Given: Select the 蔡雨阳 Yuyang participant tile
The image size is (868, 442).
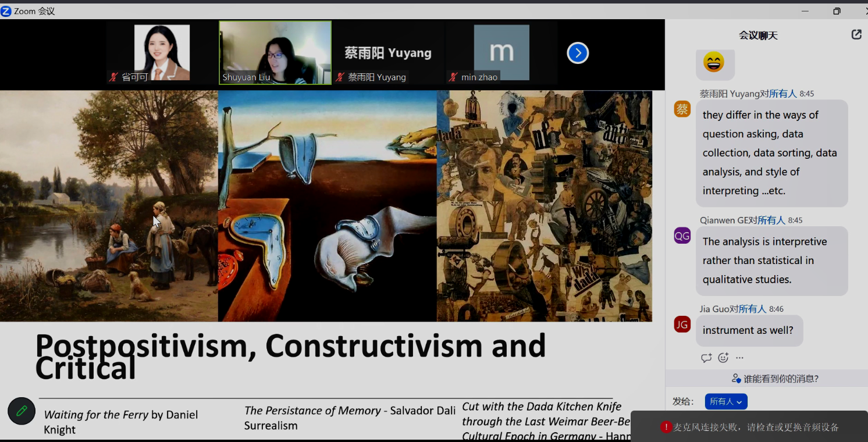Looking at the screenshot, I should coord(388,53).
